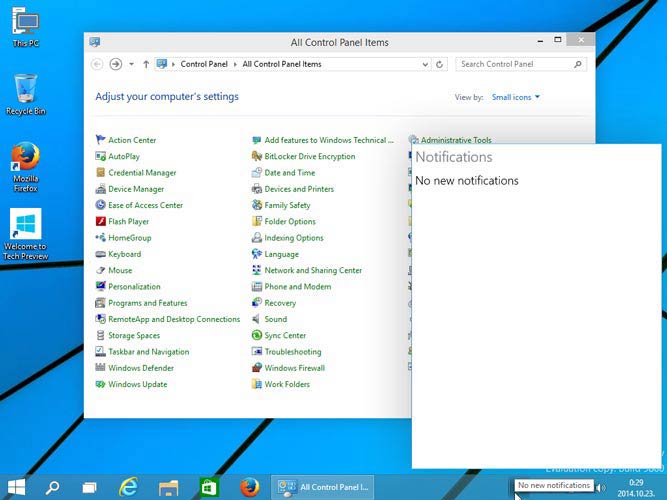The height and width of the screenshot is (500, 667).
Task: Open File Explorer from taskbar
Action: click(168, 487)
